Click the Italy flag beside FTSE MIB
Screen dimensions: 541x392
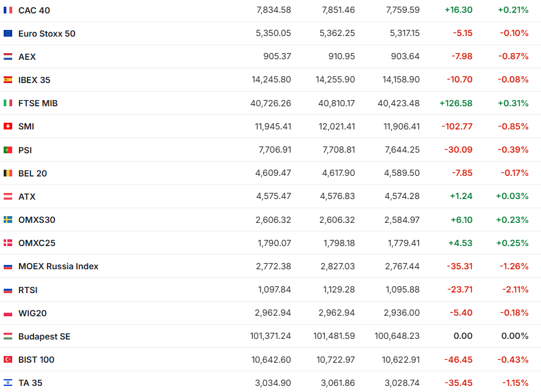(8, 103)
